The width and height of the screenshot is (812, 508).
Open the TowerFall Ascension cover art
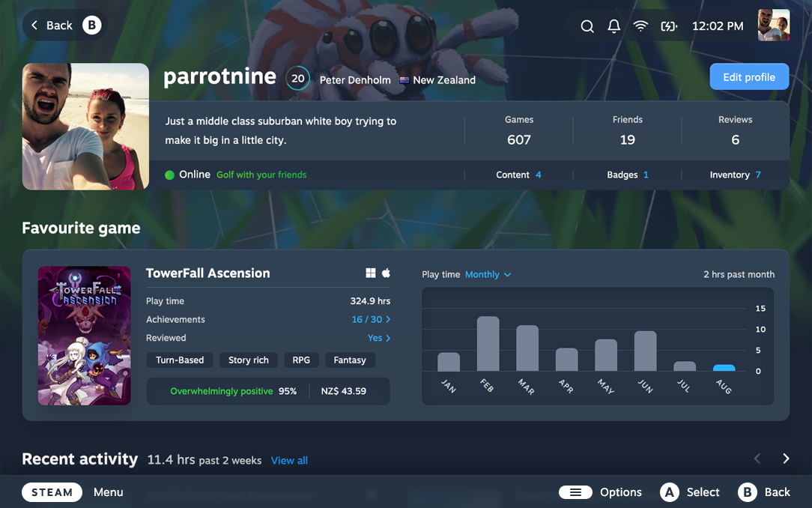point(85,336)
